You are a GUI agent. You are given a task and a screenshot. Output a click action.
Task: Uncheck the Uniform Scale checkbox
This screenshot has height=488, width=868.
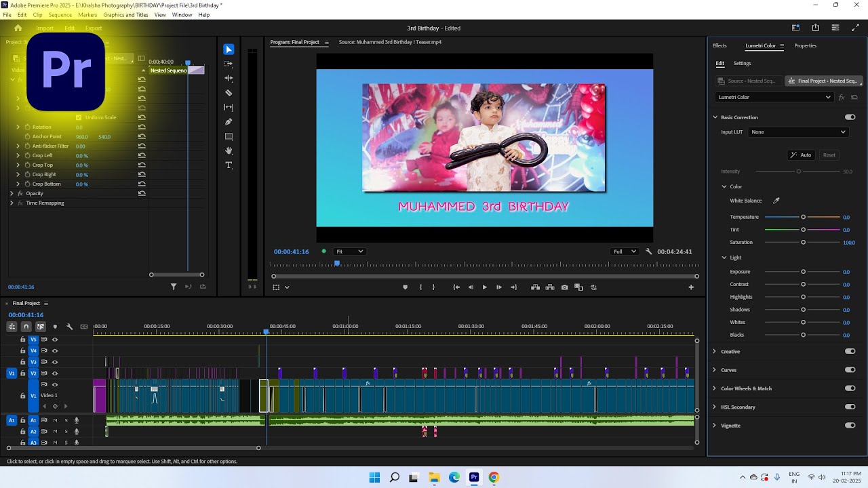click(x=79, y=118)
